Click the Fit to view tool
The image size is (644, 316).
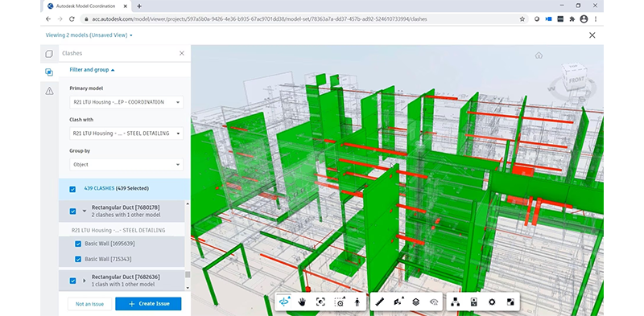(x=320, y=302)
